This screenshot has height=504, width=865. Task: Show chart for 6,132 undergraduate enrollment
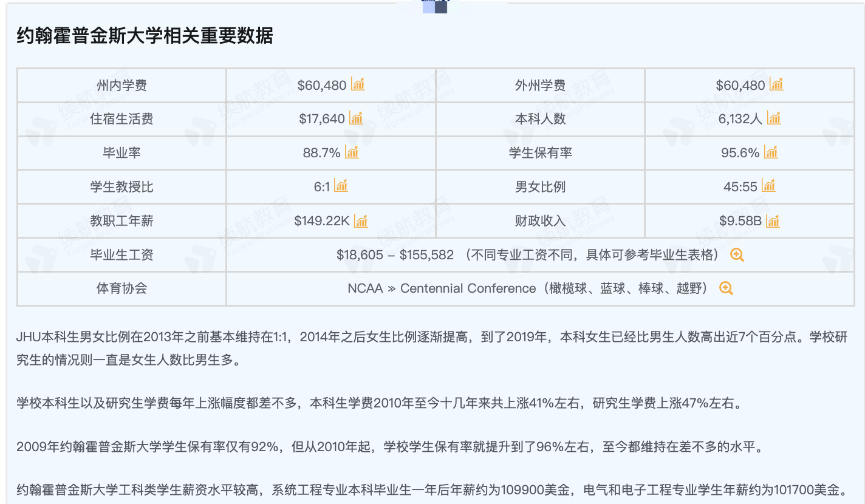pos(774,118)
